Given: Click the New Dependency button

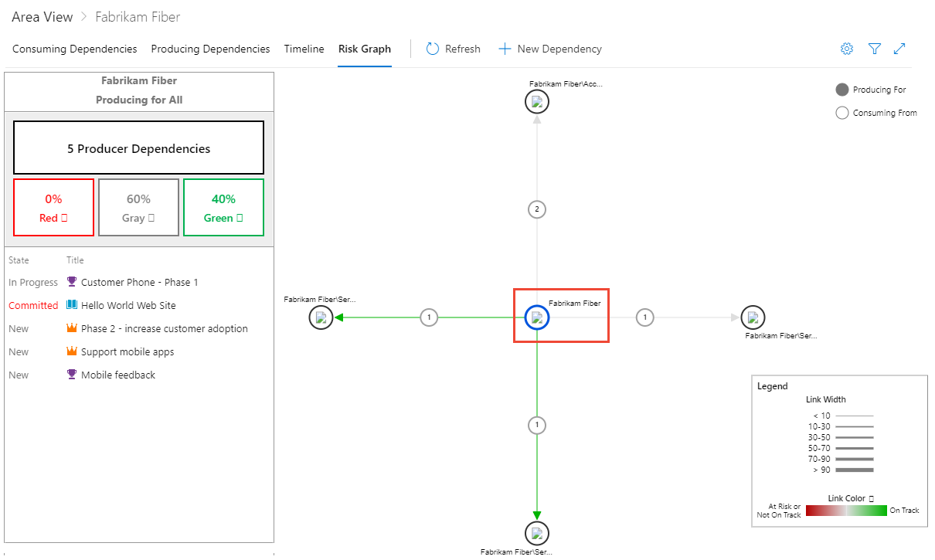Looking at the screenshot, I should tap(549, 48).
